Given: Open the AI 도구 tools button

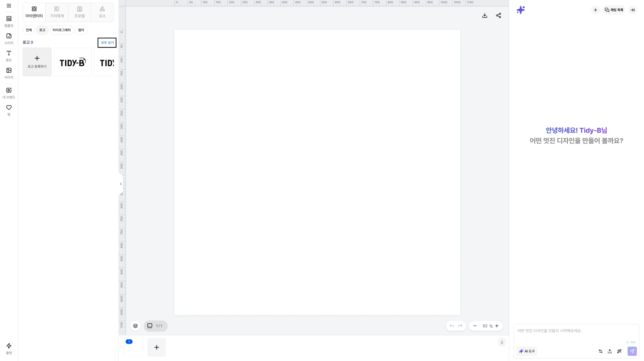Looking at the screenshot, I should click(x=527, y=351).
